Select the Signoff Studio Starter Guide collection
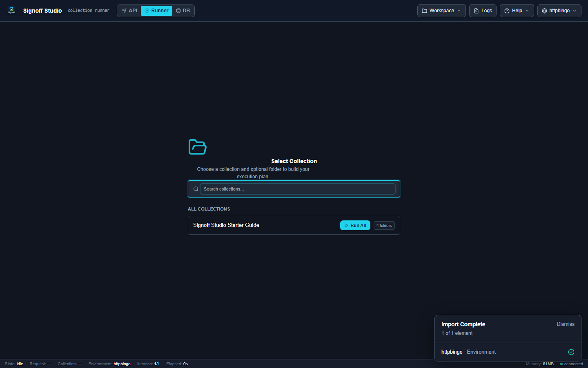The width and height of the screenshot is (588, 368). click(294, 225)
